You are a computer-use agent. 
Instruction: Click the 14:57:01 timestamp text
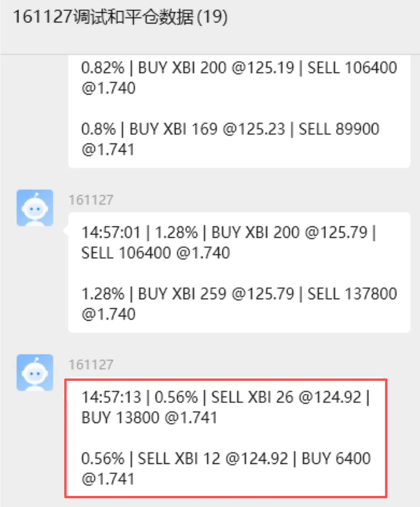[111, 232]
